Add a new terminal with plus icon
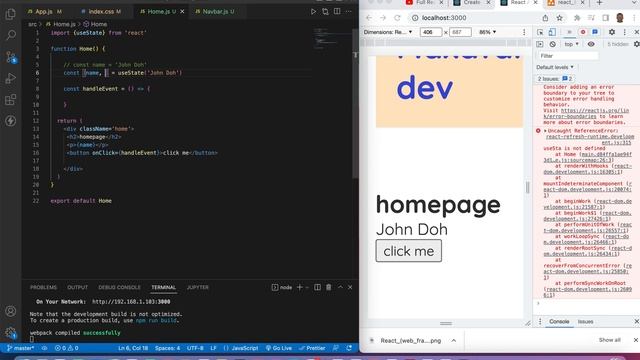 pos(300,287)
